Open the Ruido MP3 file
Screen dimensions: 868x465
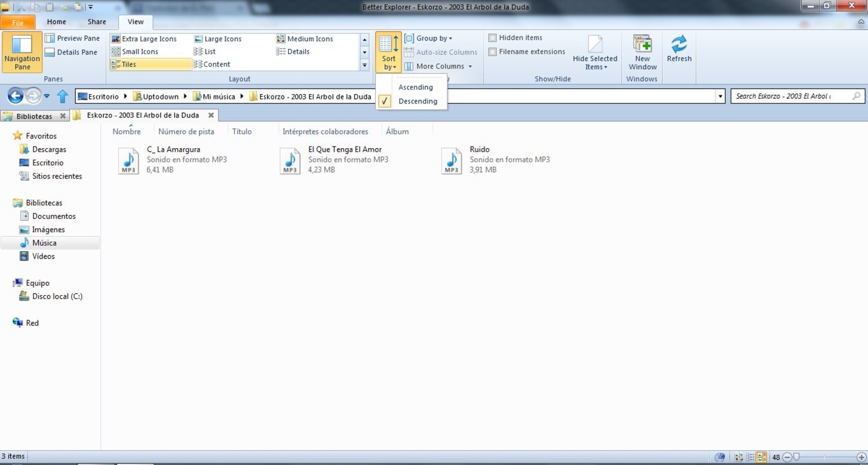pyautogui.click(x=451, y=160)
